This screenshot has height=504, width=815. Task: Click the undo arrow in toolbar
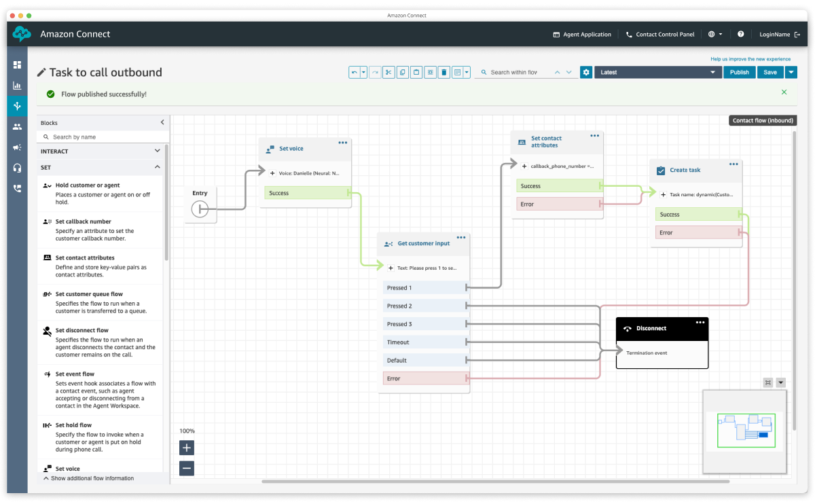pos(354,72)
